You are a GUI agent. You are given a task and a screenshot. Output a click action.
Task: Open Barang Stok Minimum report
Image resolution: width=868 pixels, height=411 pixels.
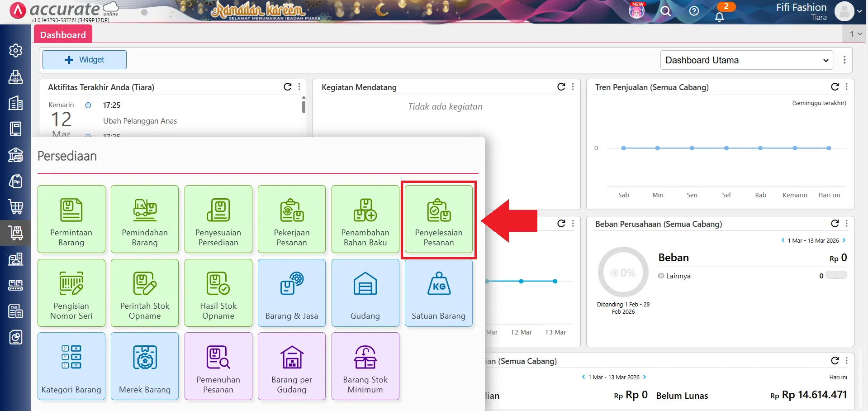[365, 366]
